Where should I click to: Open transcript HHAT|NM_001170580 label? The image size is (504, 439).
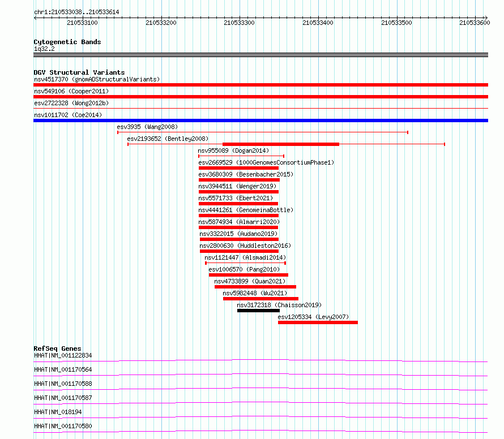(63, 426)
